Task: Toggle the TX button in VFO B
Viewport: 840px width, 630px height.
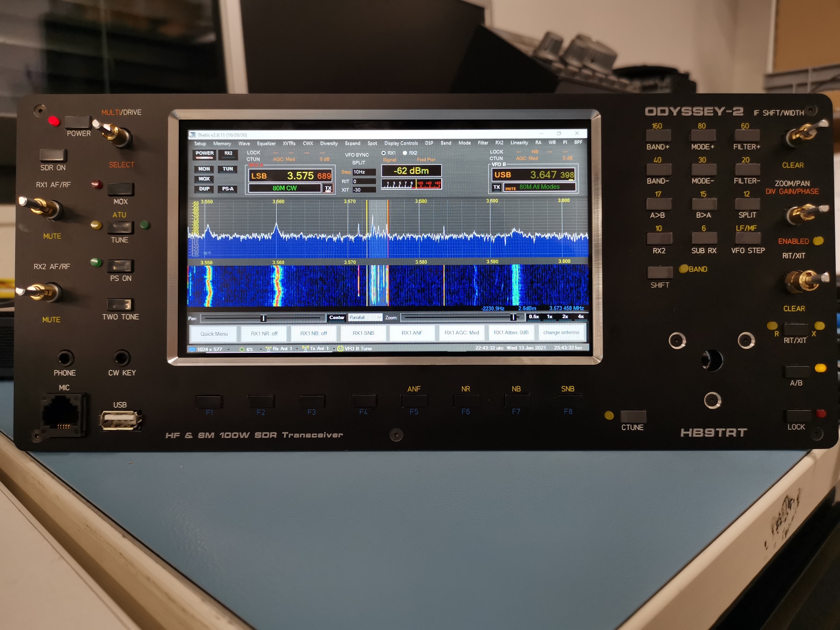Action: [496, 187]
